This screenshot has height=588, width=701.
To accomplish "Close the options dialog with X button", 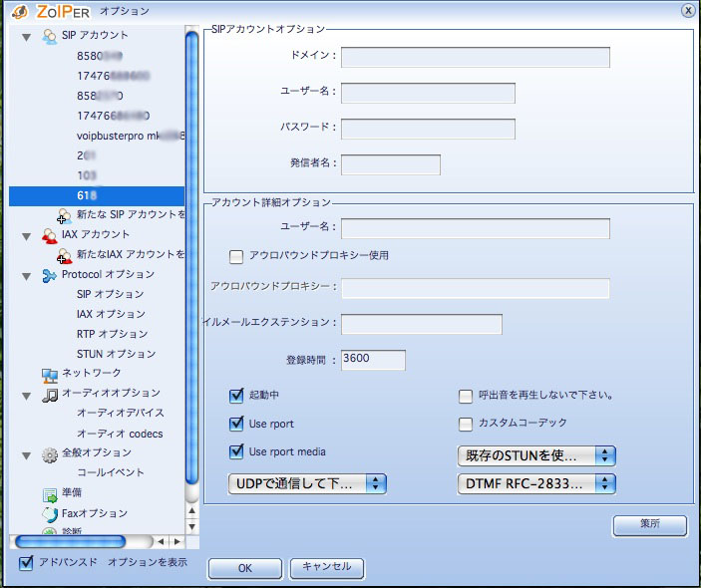I will (x=688, y=10).
